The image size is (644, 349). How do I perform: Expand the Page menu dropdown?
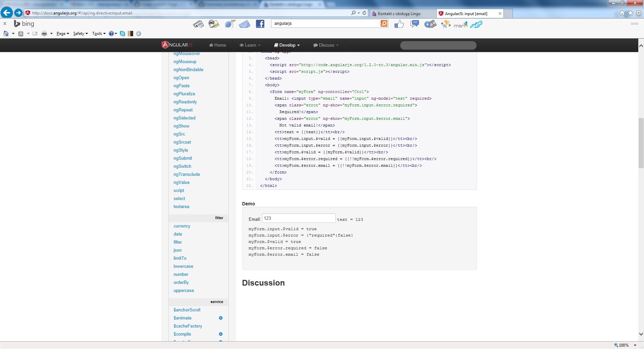click(x=63, y=34)
